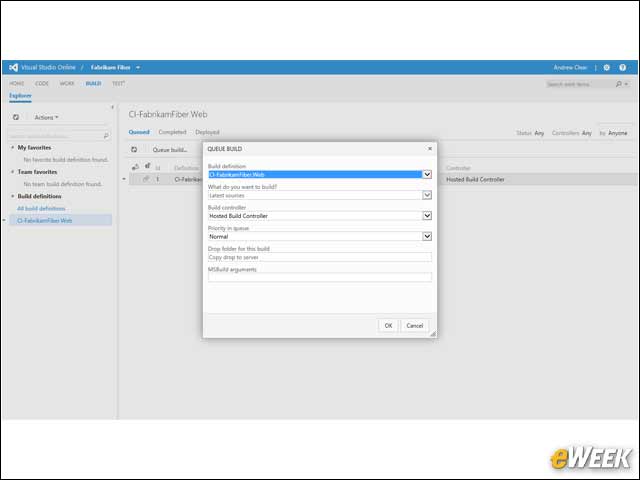Switch to the Queued tab

click(x=139, y=132)
